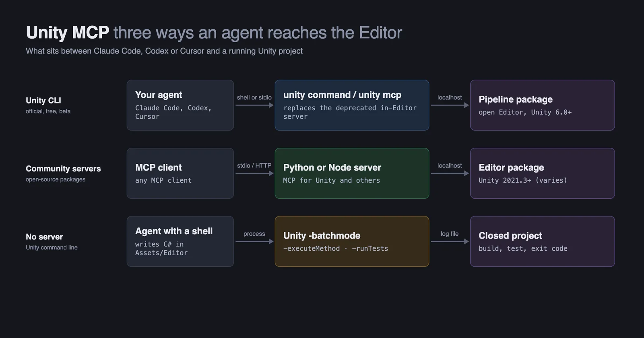Click the 'process' arrow label
Screen dimensions: 644x338
coord(254,234)
